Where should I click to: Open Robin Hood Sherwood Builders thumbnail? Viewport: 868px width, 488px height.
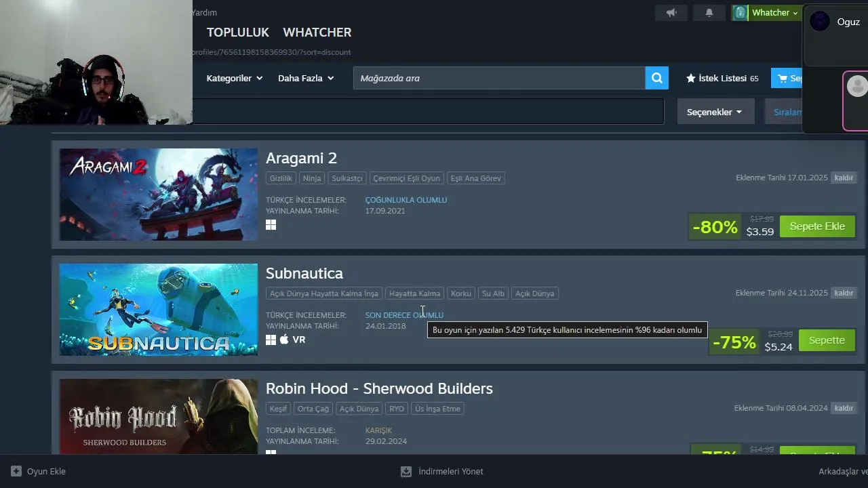pos(158,416)
